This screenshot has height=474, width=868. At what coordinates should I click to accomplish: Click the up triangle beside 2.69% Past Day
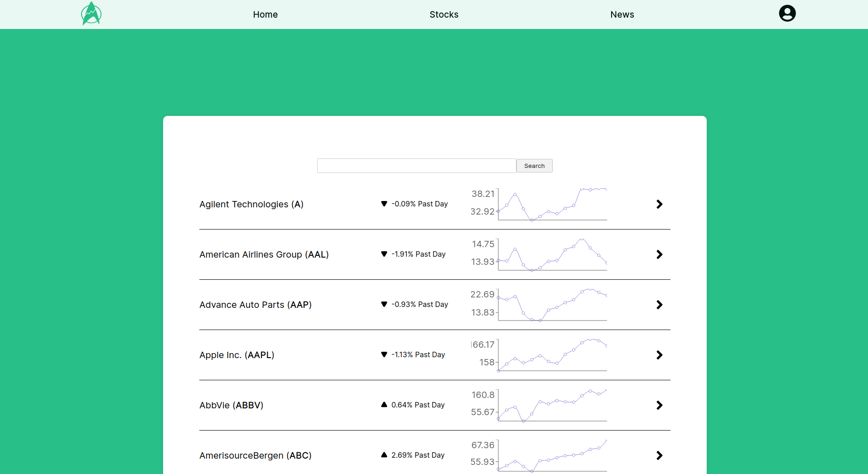click(x=384, y=455)
